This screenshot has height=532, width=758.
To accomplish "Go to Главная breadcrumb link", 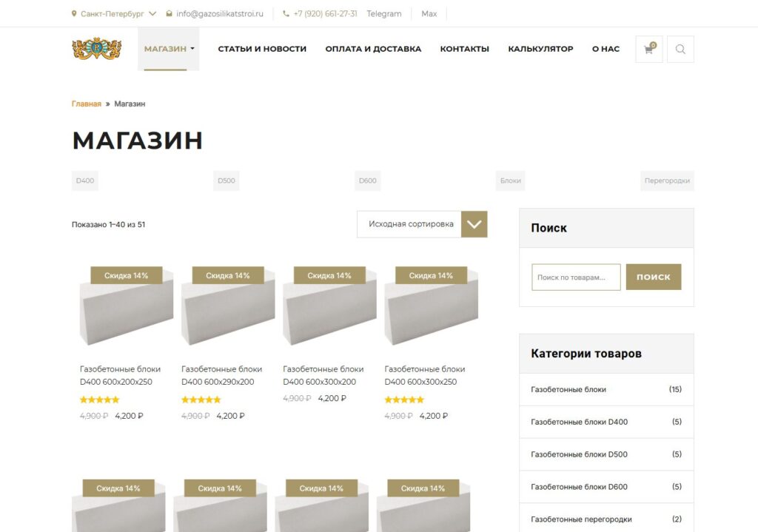I will pos(87,104).
